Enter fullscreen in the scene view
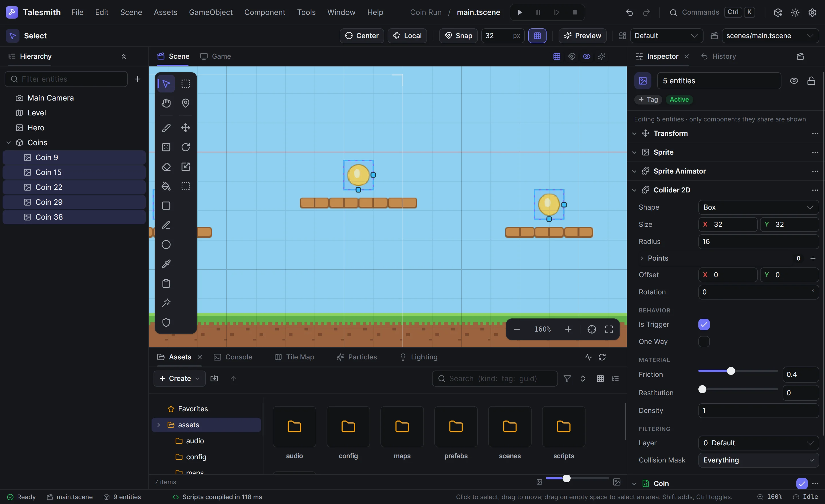Image resolution: width=825 pixels, height=504 pixels. tap(609, 329)
